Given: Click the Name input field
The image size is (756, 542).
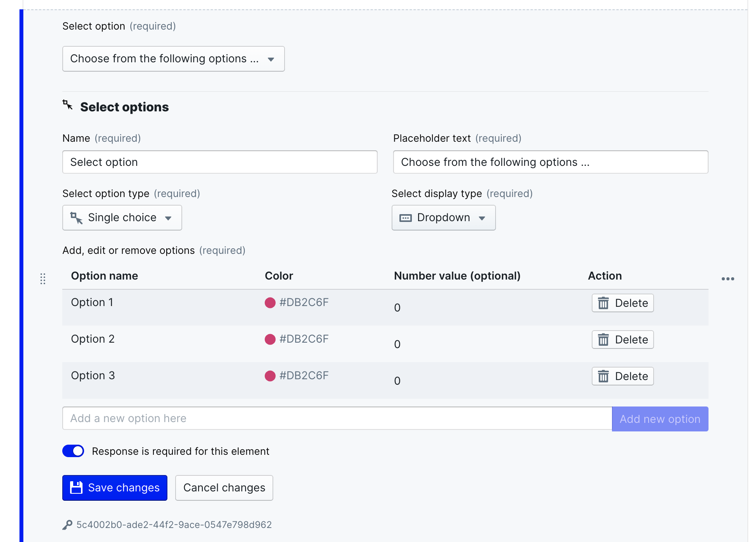Looking at the screenshot, I should pos(220,161).
